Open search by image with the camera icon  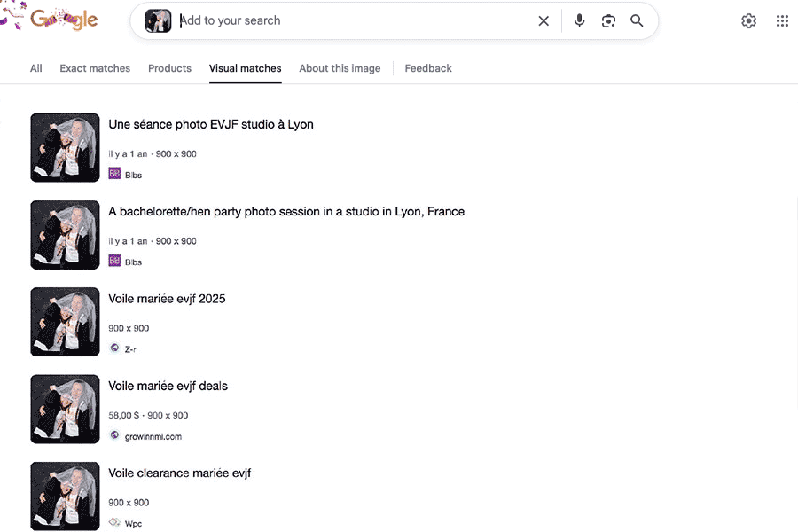pyautogui.click(x=608, y=20)
